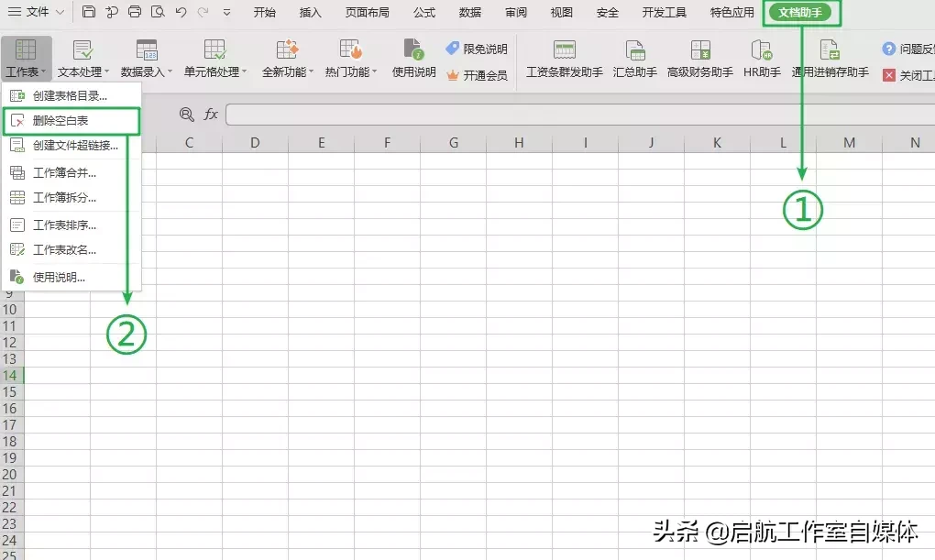Click the export-to-PDF icon beside Save
Viewport: 935px width, 560px height.
(x=112, y=11)
